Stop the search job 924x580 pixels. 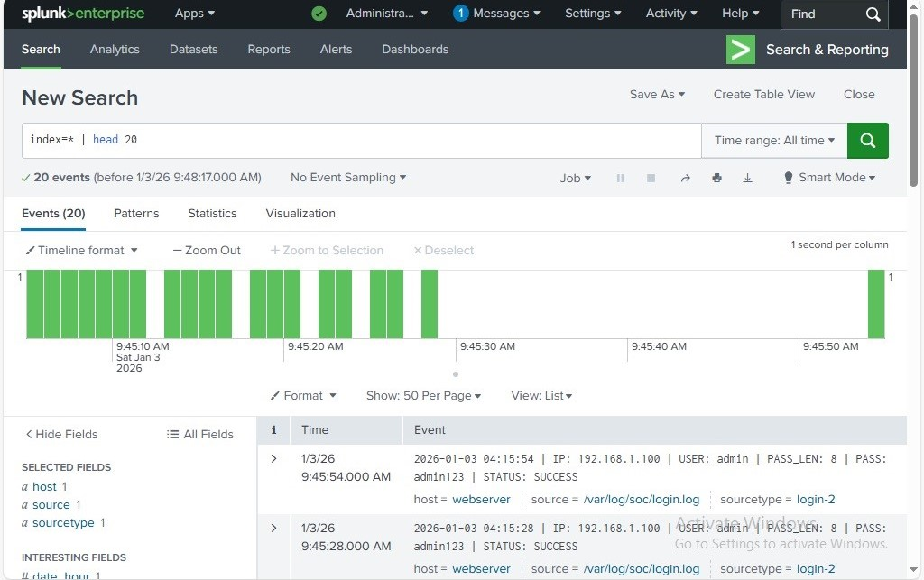point(651,178)
